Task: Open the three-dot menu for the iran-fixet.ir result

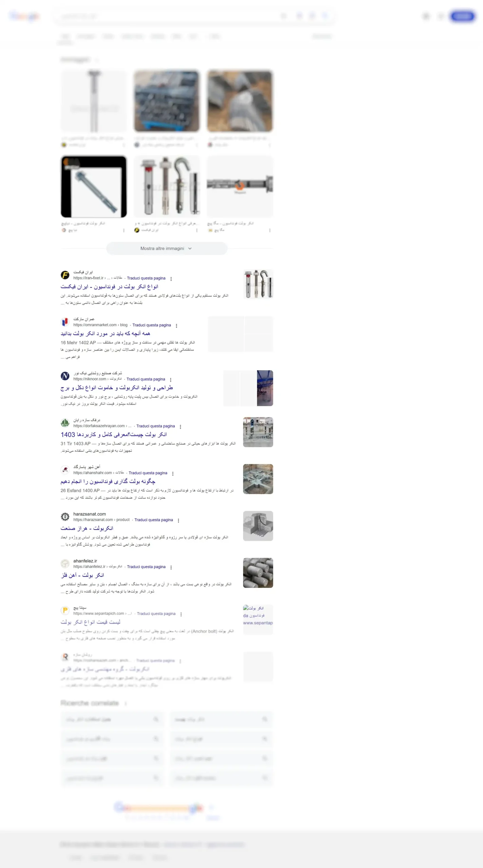Action: coord(171,279)
